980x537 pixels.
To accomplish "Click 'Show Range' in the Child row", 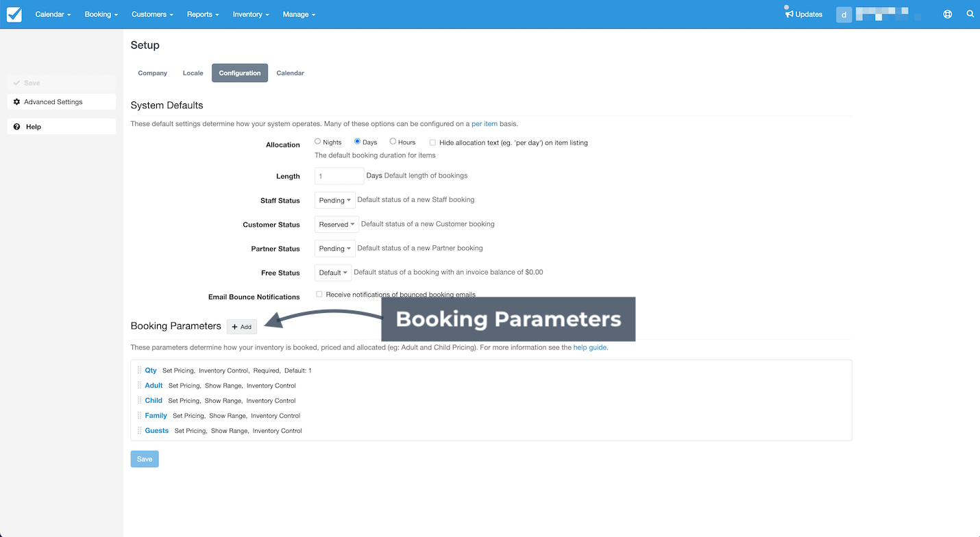I will pyautogui.click(x=223, y=401).
